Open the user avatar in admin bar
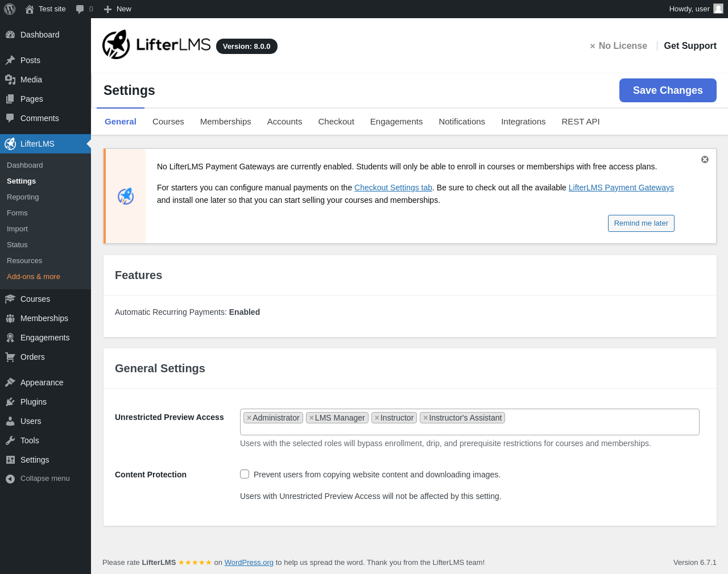The height and width of the screenshot is (574, 728). [718, 9]
